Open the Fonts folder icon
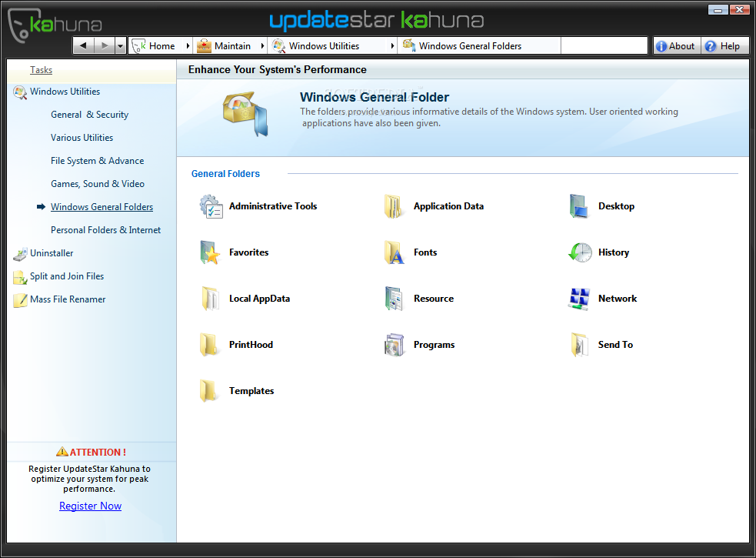This screenshot has width=756, height=558. pyautogui.click(x=394, y=252)
